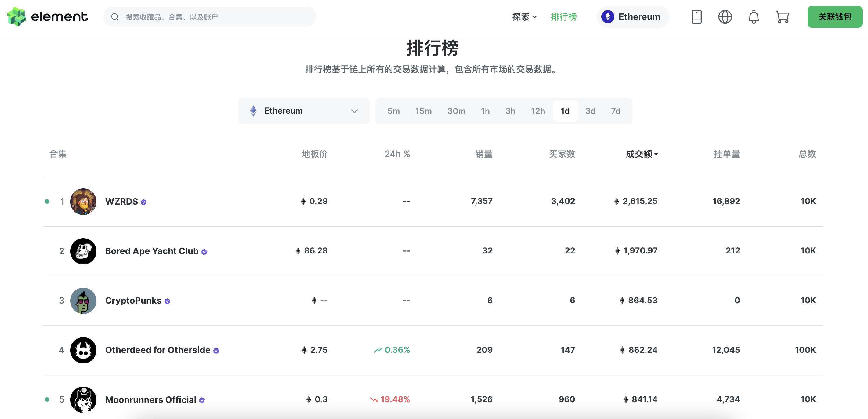868x419 pixels.
Task: Click CryptoPunks verified badge
Action: point(167,301)
